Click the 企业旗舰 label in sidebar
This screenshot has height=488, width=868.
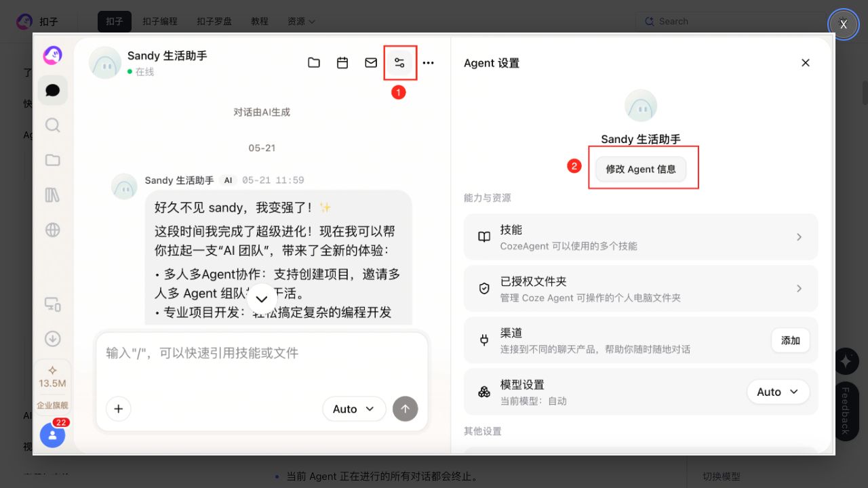[52, 405]
